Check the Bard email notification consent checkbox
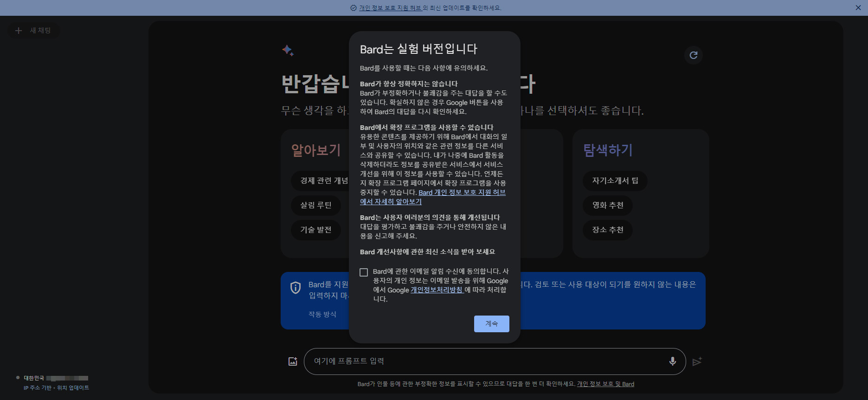 coord(364,272)
